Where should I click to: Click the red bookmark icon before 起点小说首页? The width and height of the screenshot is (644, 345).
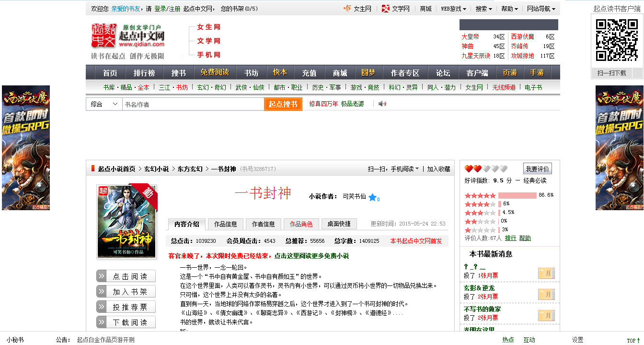pos(93,168)
